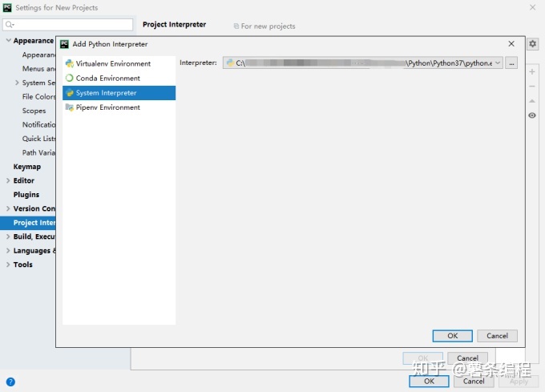Expand the Version Control node
The height and width of the screenshot is (392, 545).
pos(8,208)
